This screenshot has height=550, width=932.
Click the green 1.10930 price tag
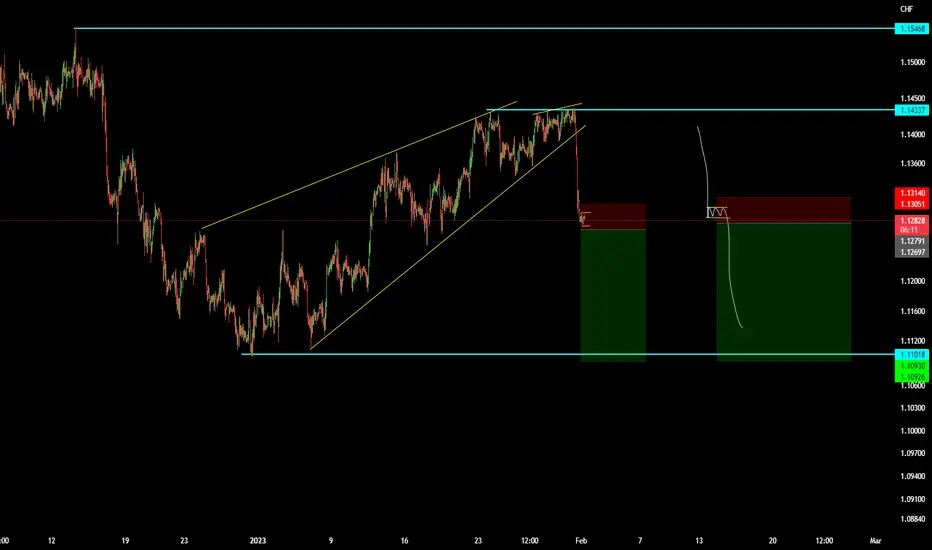click(912, 366)
